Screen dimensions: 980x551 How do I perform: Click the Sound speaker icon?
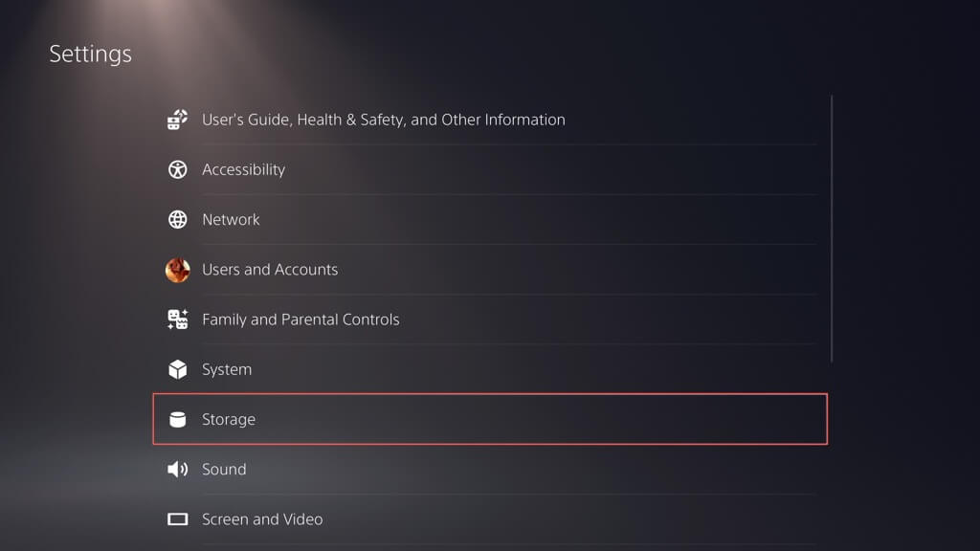click(x=177, y=469)
